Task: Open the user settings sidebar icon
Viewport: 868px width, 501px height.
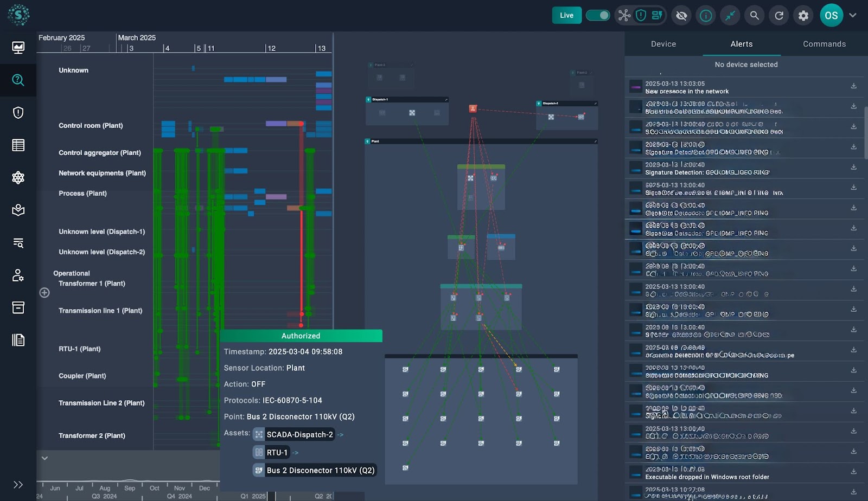Action: click(18, 275)
